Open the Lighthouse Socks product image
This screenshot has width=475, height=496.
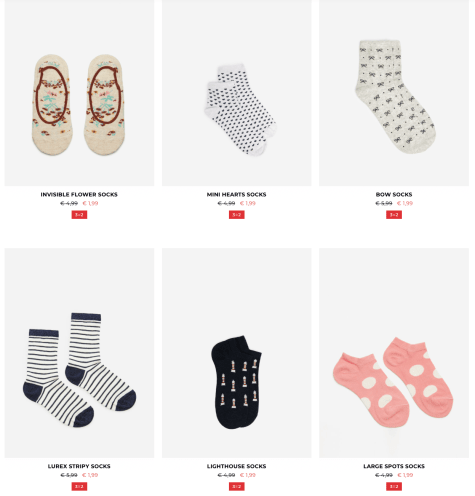(237, 353)
